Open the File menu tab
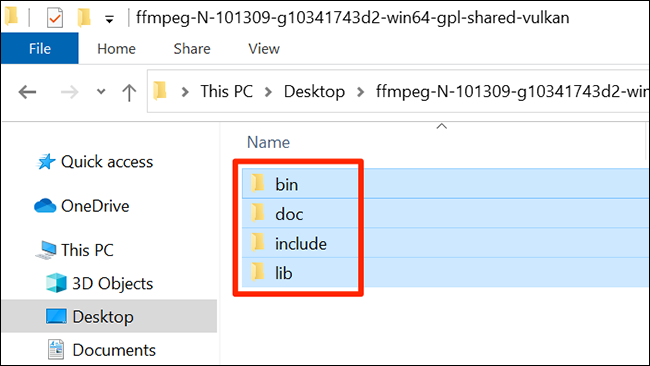 pyautogui.click(x=39, y=48)
